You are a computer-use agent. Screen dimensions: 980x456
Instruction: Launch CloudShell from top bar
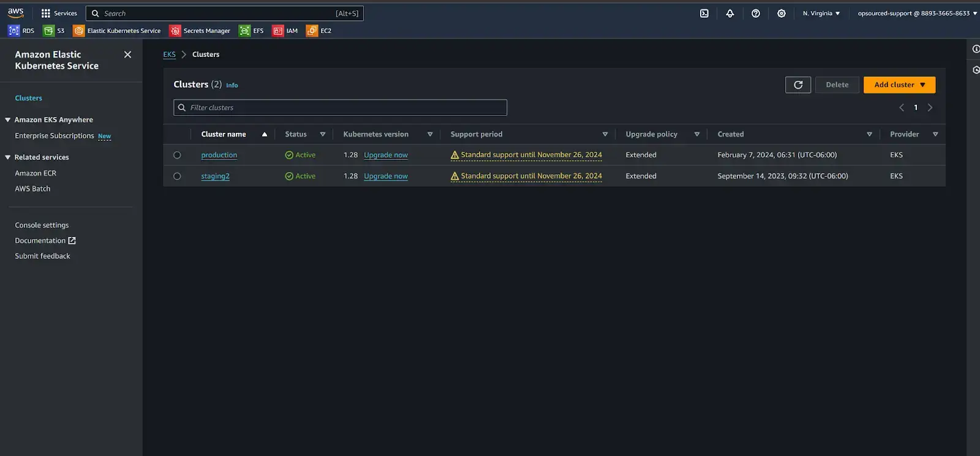tap(704, 13)
